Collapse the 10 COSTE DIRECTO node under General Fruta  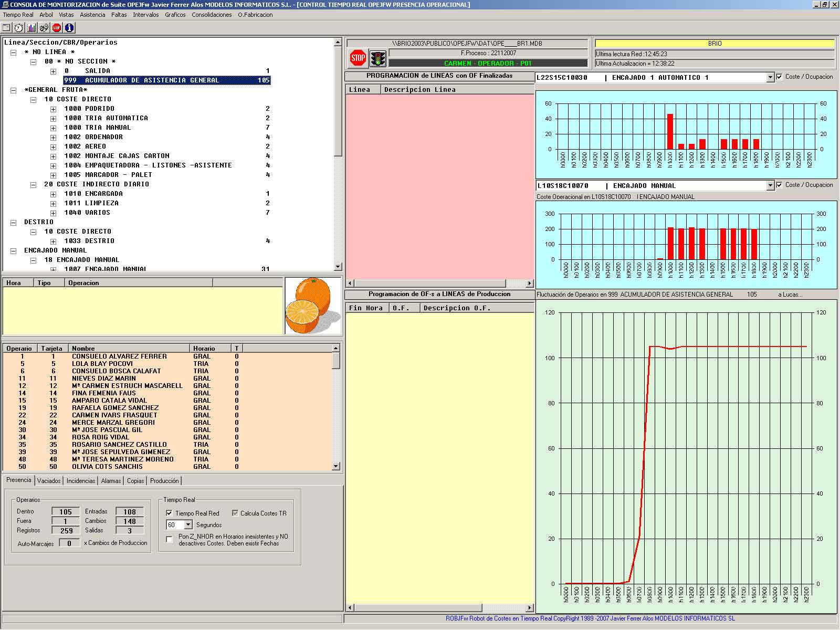[x=34, y=100]
